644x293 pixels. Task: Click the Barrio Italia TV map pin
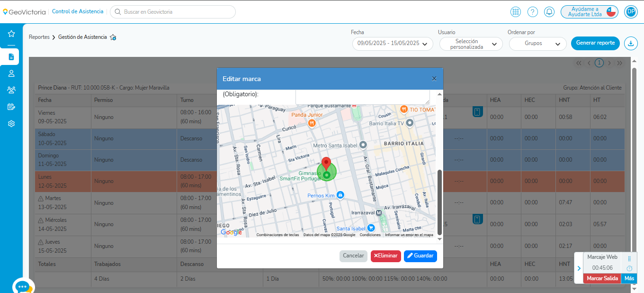pos(410,123)
